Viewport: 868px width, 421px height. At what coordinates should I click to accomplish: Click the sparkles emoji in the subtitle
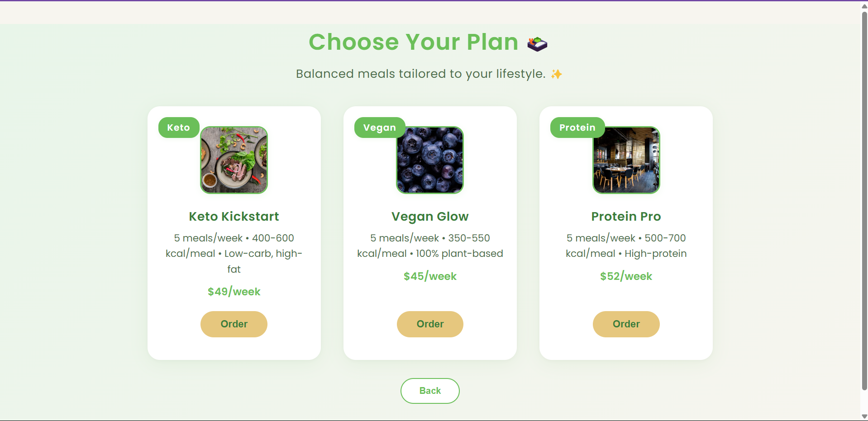(x=556, y=74)
